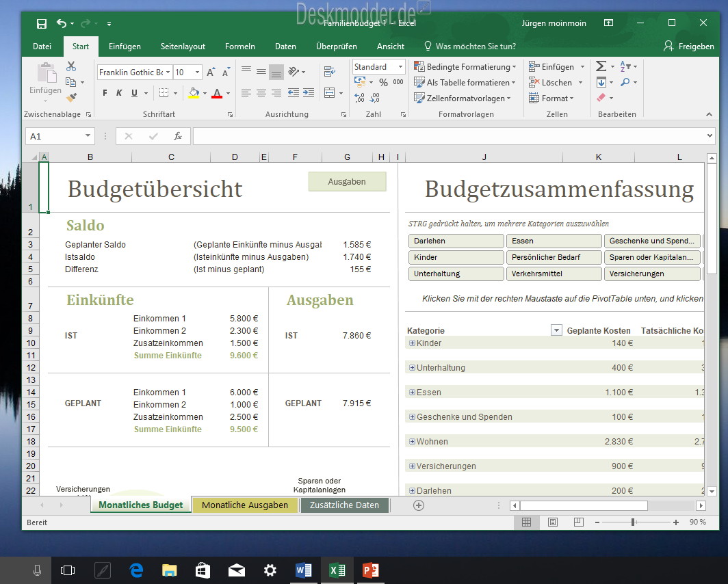Apply percent style format
The width and height of the screenshot is (728, 584).
[x=383, y=82]
